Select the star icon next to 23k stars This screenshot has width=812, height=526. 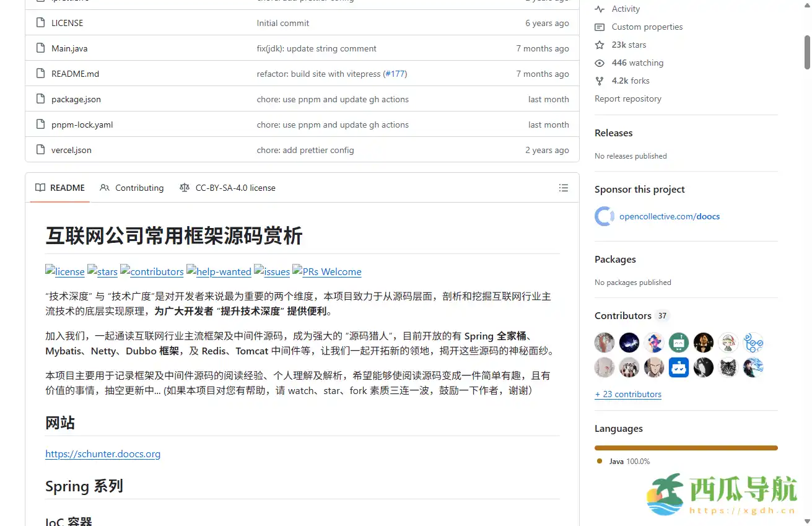[600, 45]
